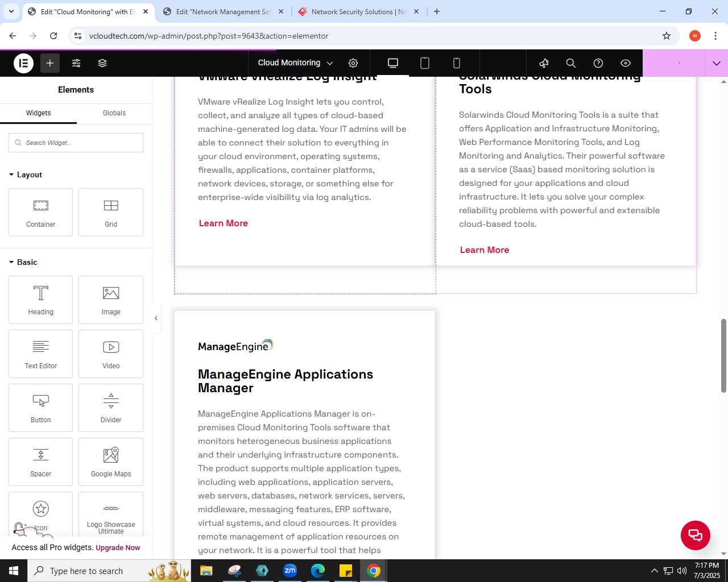
Task: Switch to desktop responsive view
Action: point(393,63)
